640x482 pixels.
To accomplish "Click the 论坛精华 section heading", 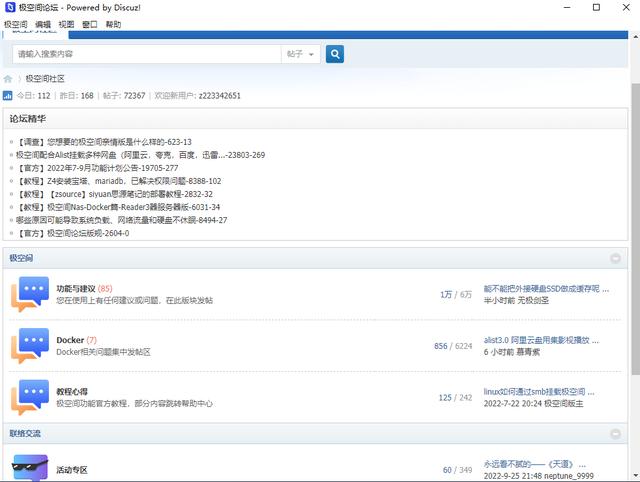I will 28,119.
